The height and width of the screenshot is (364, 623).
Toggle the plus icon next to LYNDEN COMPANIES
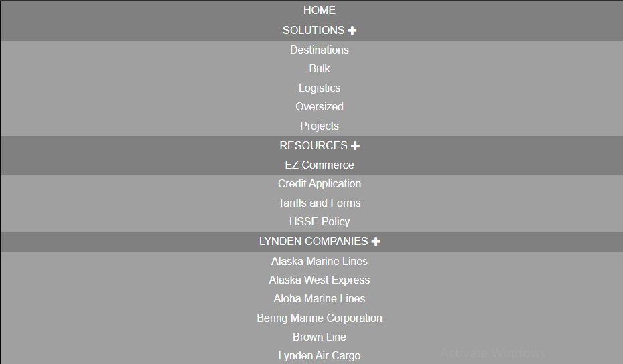tap(376, 242)
